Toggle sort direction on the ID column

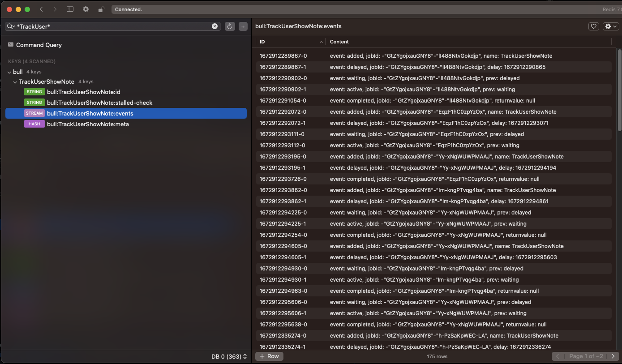[321, 42]
